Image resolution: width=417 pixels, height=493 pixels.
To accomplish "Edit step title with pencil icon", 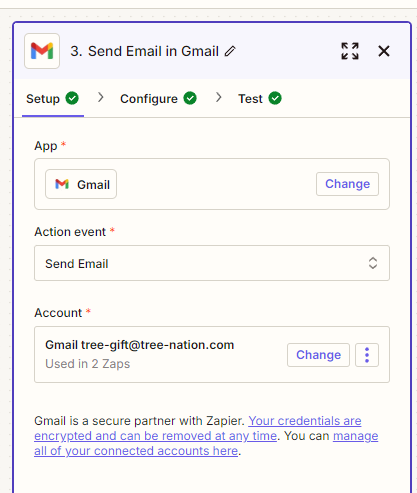I will (x=230, y=51).
